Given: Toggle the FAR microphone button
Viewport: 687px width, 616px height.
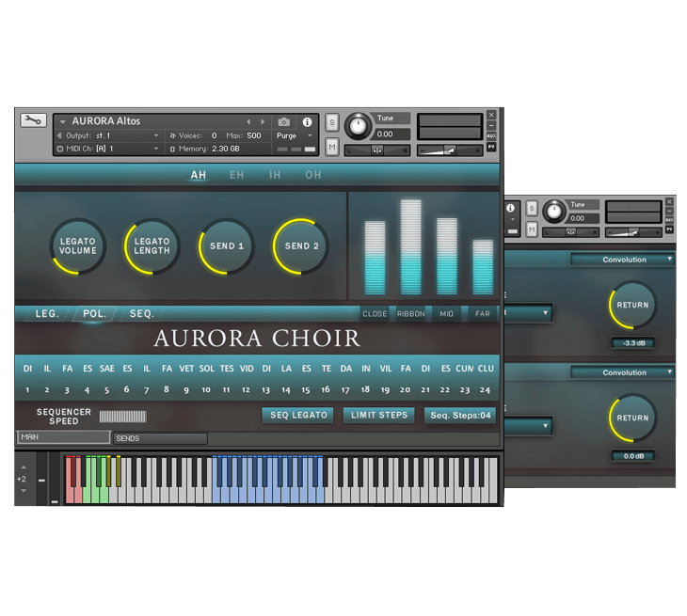Looking at the screenshot, I should [483, 314].
